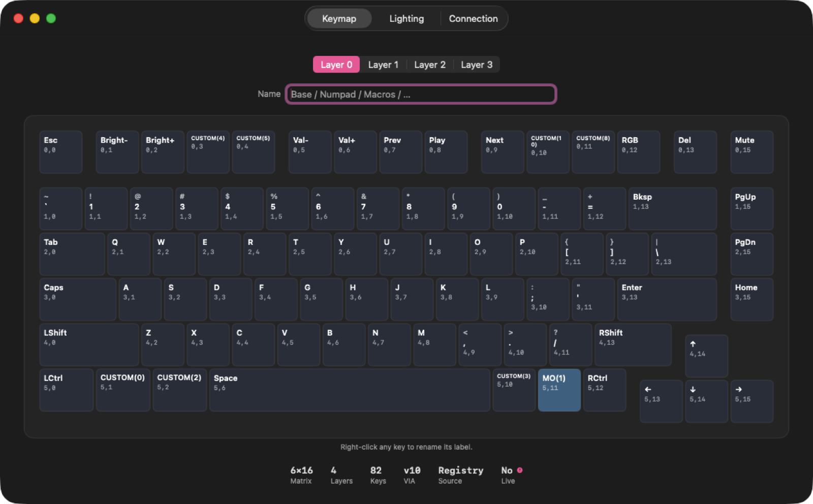Viewport: 813px width, 504px height.
Task: Click the 82 Keys count
Action: (376, 470)
